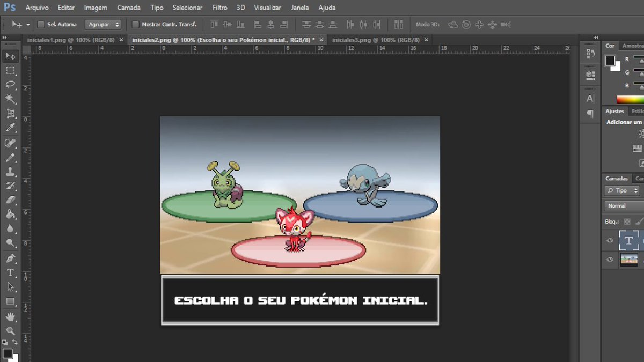The image size is (644, 362).
Task: Select the Path Selection tool
Action: pyautogui.click(x=10, y=287)
